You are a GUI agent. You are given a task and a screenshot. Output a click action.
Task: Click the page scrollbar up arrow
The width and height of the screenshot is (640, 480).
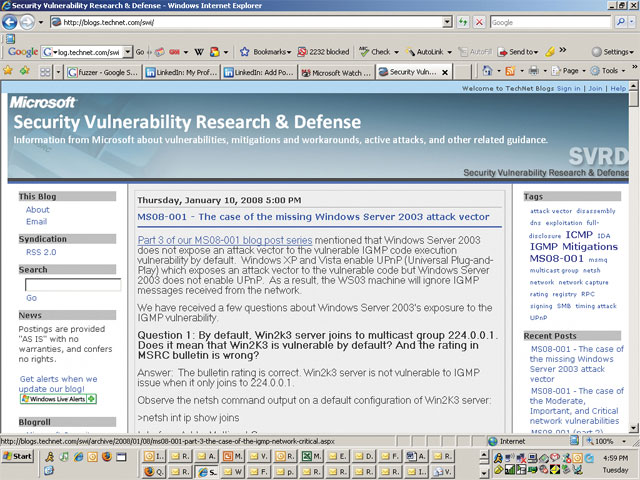tap(633, 85)
